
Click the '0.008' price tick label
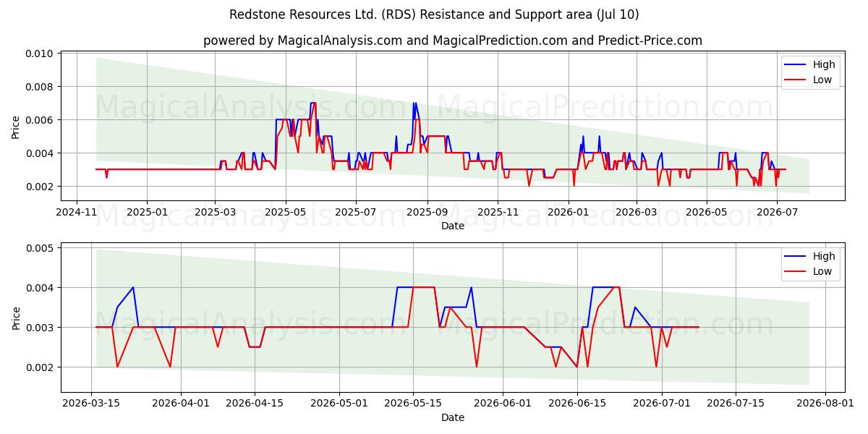coord(41,87)
